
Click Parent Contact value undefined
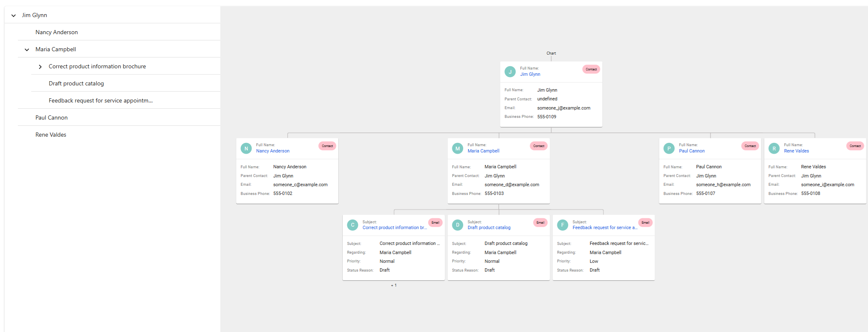pos(547,99)
